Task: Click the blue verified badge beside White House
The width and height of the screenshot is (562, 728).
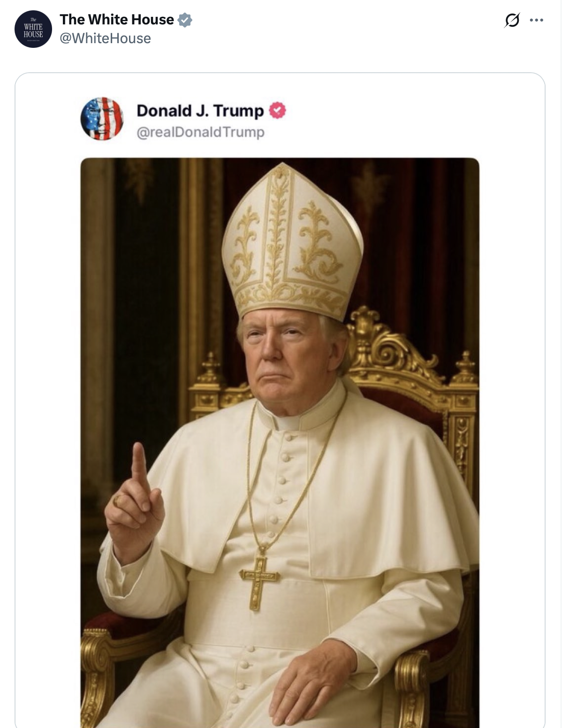Action: coord(185,20)
